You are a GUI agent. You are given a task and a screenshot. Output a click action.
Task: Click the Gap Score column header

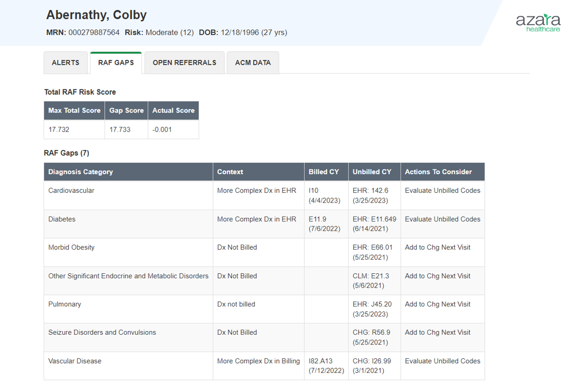(126, 110)
